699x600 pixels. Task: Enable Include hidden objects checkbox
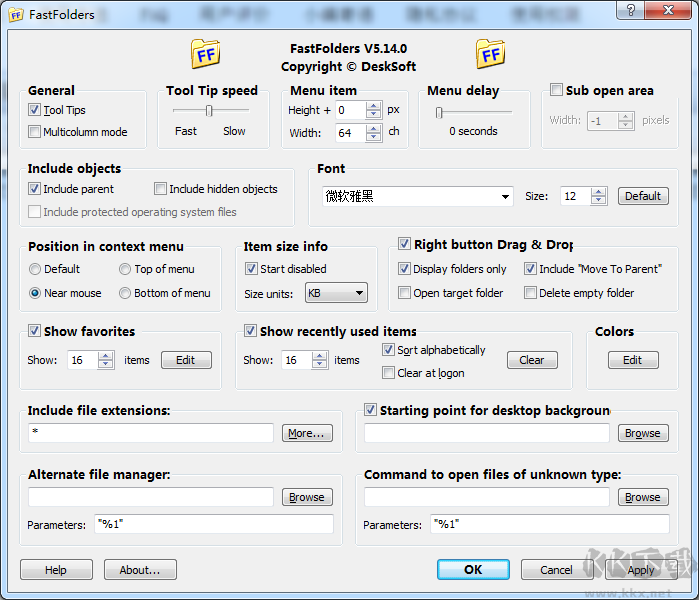coord(161,189)
